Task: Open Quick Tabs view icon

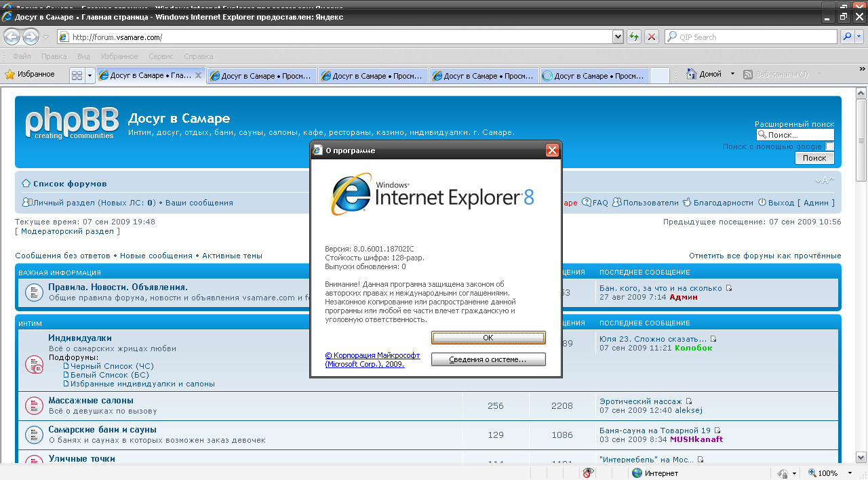Action: (x=79, y=75)
